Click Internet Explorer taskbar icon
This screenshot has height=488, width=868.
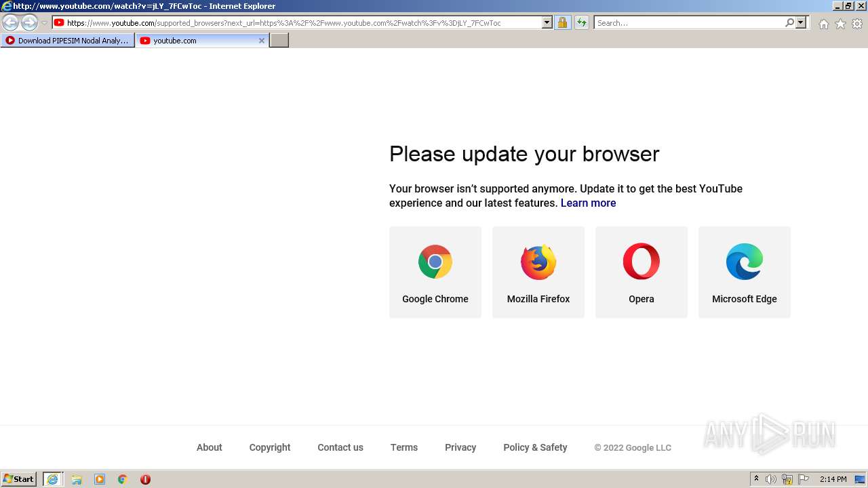52,479
